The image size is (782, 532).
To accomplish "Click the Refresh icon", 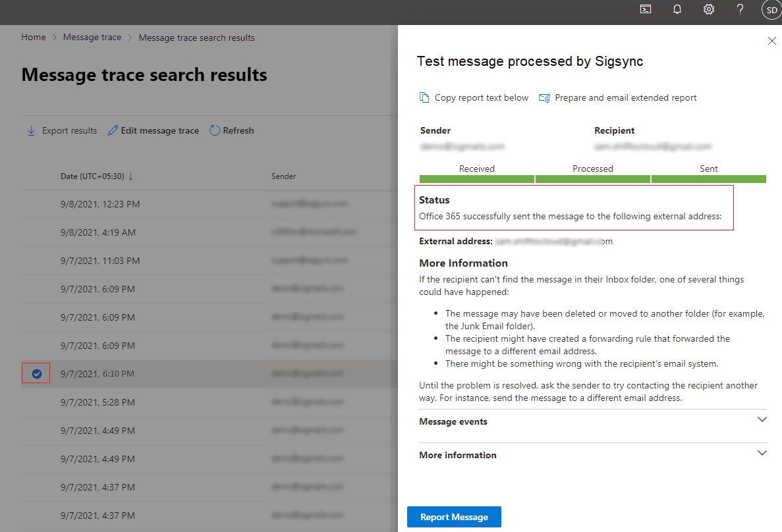I will pos(215,130).
